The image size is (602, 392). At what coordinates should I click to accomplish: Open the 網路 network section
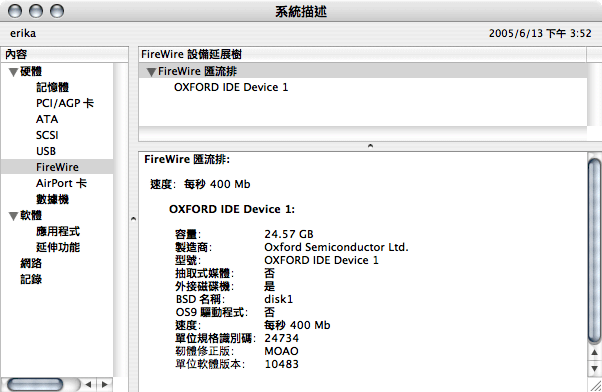(x=31, y=263)
